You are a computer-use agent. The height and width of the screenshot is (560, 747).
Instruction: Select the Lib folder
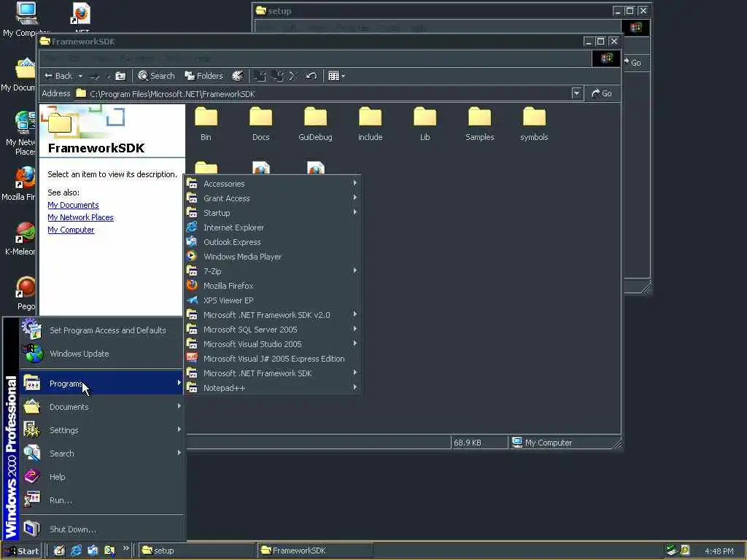coord(425,124)
